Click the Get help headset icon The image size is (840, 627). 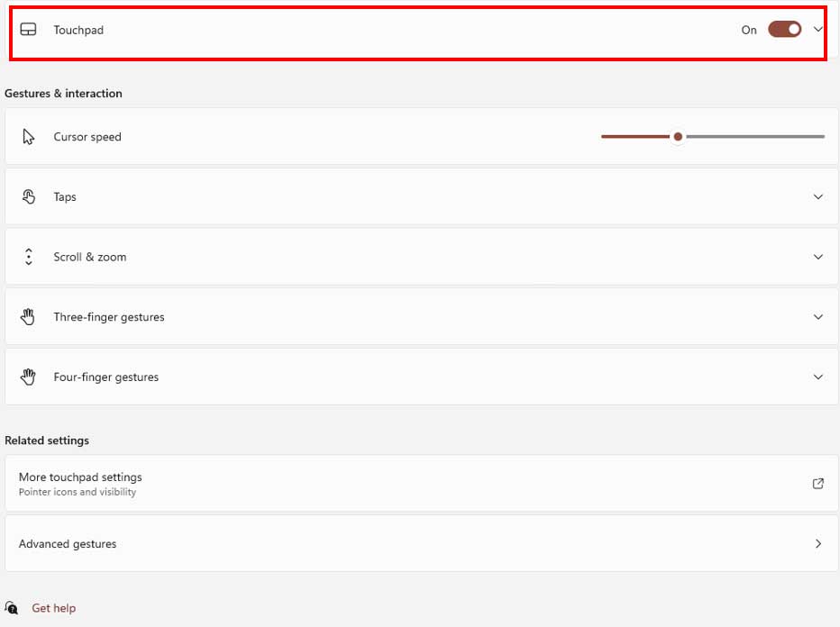point(11,608)
